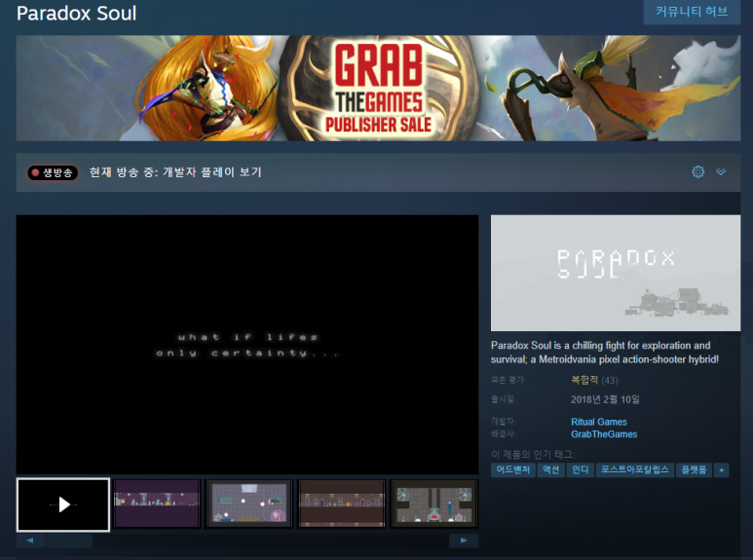
Task: Open the Ritual Games developer link
Action: coord(599,422)
